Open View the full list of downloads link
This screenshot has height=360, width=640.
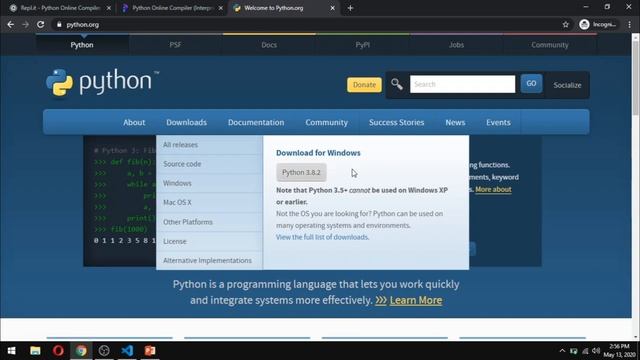point(322,237)
